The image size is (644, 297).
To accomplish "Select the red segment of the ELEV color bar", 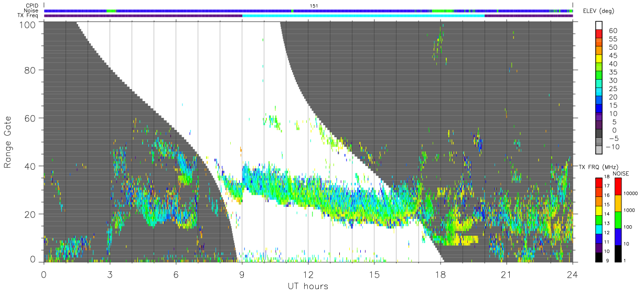I will click(x=599, y=35).
